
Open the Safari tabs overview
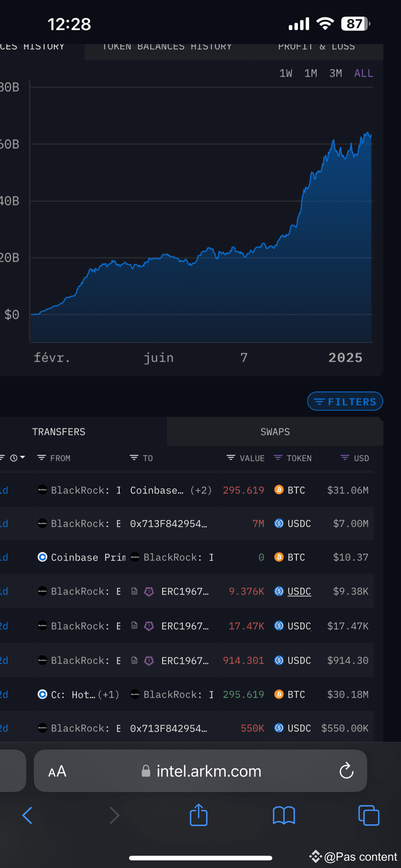(x=369, y=815)
